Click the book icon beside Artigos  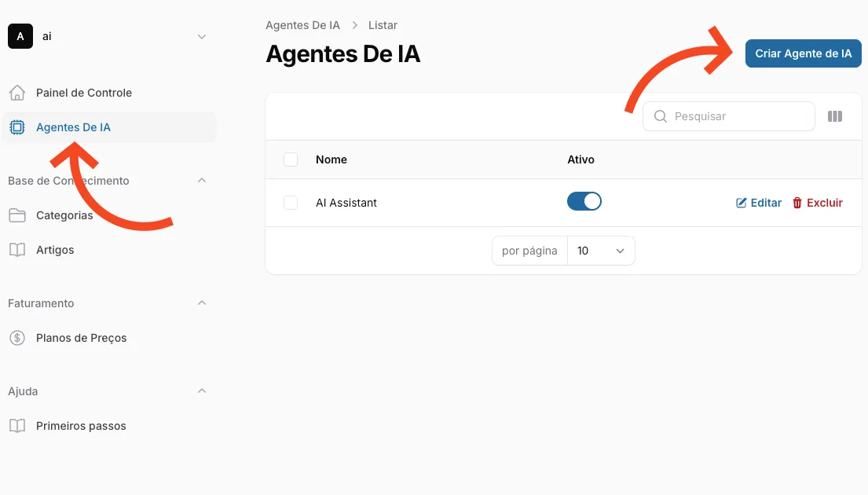pos(16,250)
